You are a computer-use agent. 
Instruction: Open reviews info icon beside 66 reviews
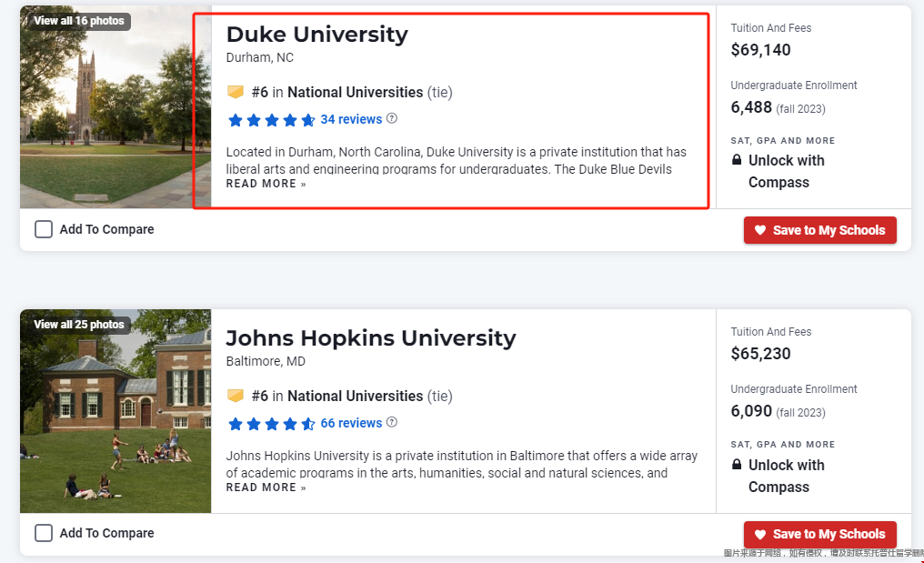click(392, 422)
